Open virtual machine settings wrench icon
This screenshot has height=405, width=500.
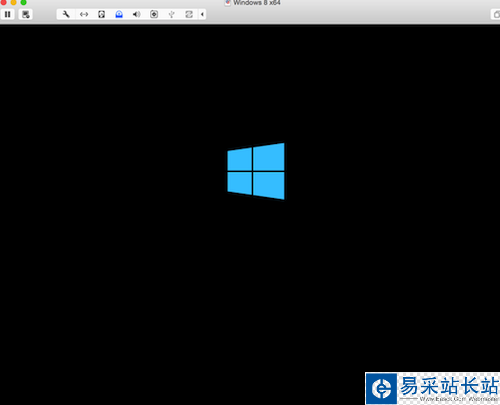(66, 14)
